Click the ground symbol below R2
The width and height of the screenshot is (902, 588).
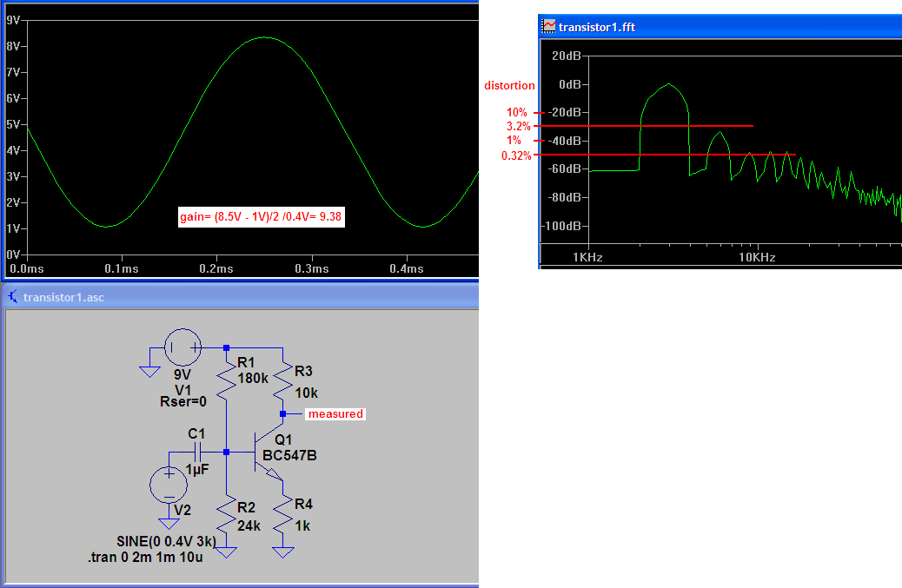tap(227, 552)
